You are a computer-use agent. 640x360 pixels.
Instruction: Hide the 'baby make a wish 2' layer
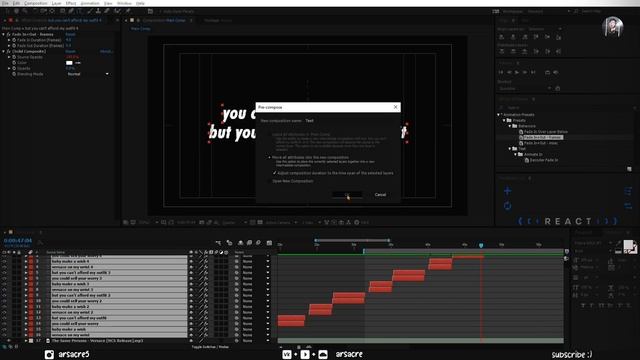[x=4, y=306]
